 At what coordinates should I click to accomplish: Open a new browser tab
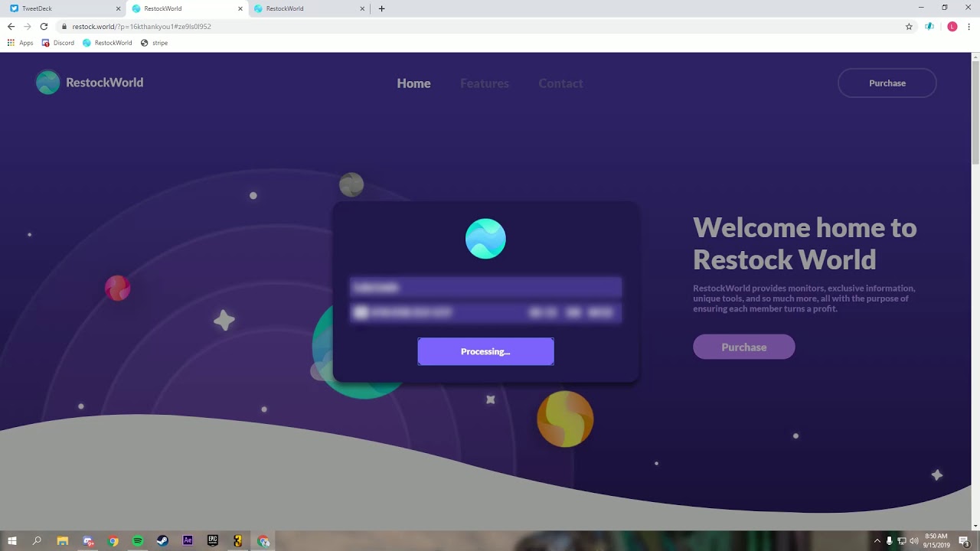381,8
